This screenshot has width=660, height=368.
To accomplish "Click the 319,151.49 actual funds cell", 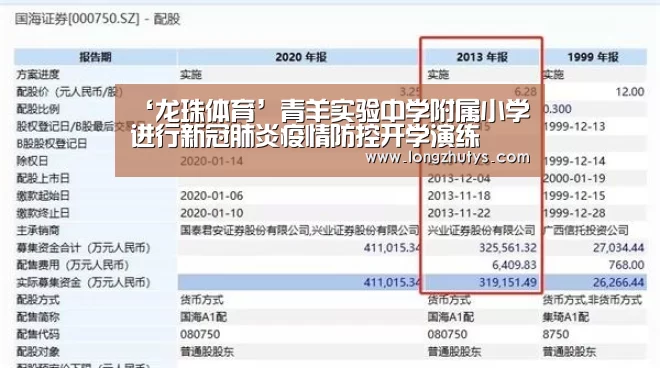I will click(508, 282).
